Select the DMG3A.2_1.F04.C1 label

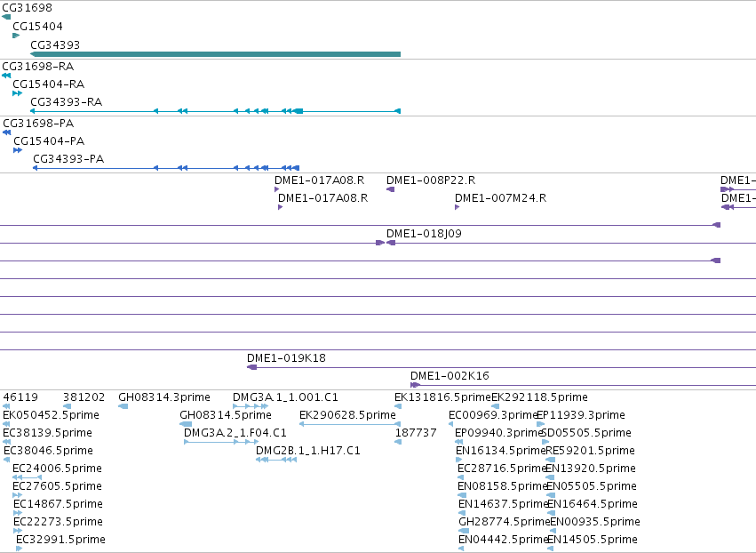[x=235, y=433]
